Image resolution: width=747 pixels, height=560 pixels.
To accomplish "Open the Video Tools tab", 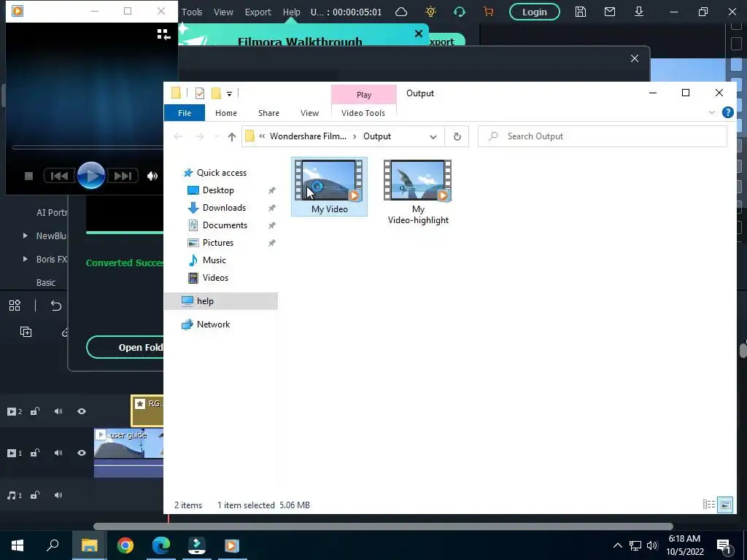I will pos(363,113).
